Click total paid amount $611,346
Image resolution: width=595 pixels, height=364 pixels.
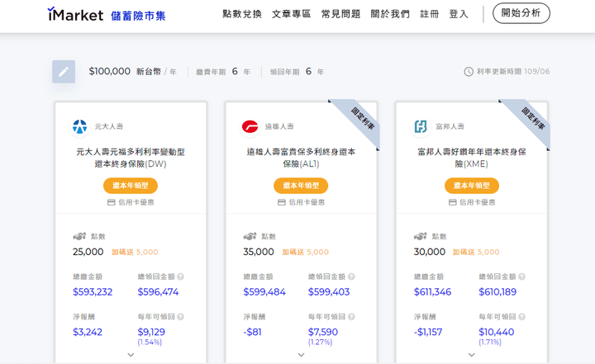tap(432, 292)
